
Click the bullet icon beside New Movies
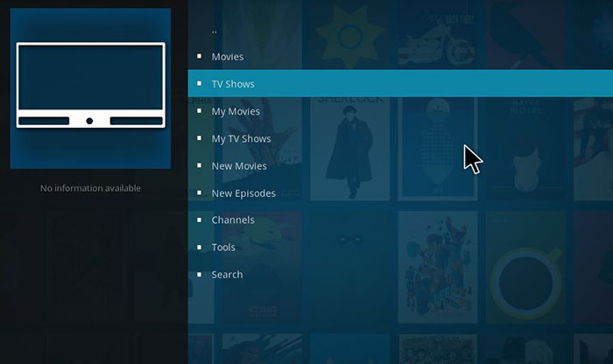(200, 165)
